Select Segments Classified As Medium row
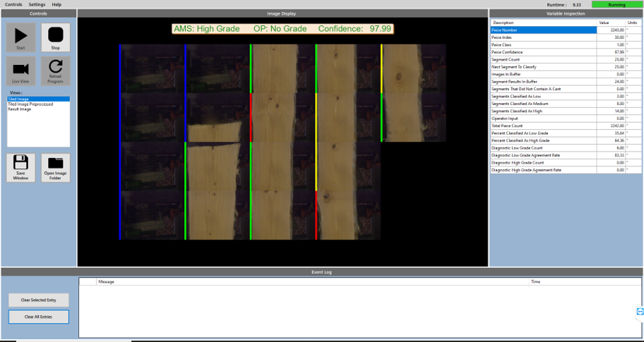The width and height of the screenshot is (644, 342). tap(566, 104)
